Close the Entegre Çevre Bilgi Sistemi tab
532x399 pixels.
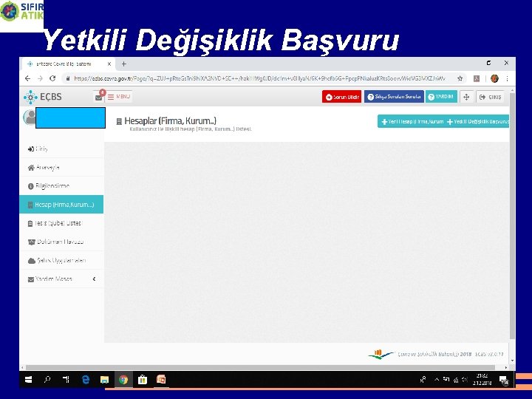coord(109,64)
